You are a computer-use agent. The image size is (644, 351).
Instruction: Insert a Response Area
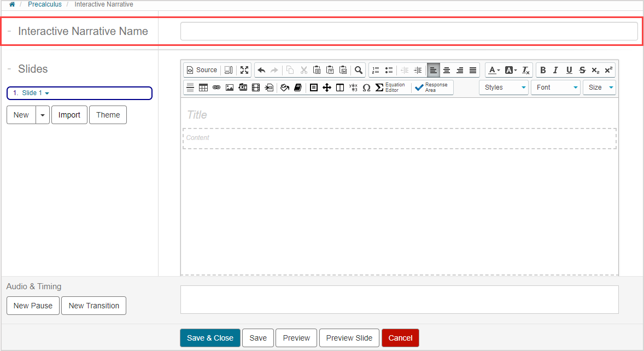pyautogui.click(x=432, y=87)
